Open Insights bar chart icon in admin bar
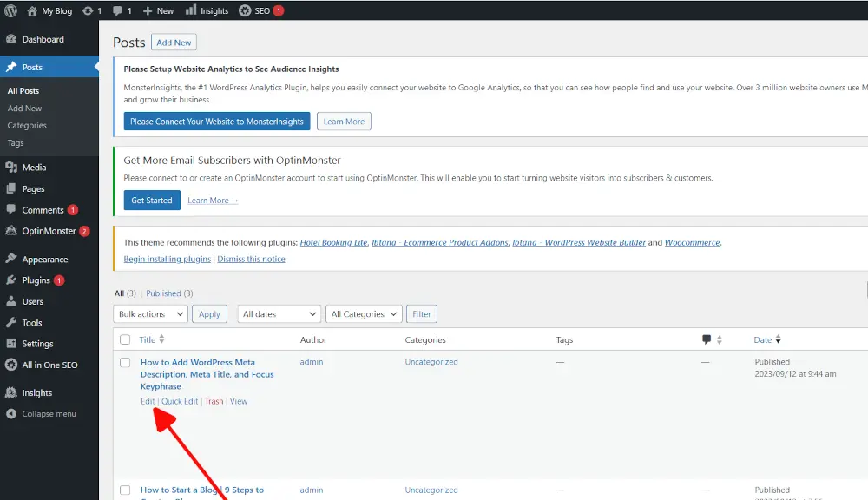This screenshot has height=500, width=868. [190, 10]
